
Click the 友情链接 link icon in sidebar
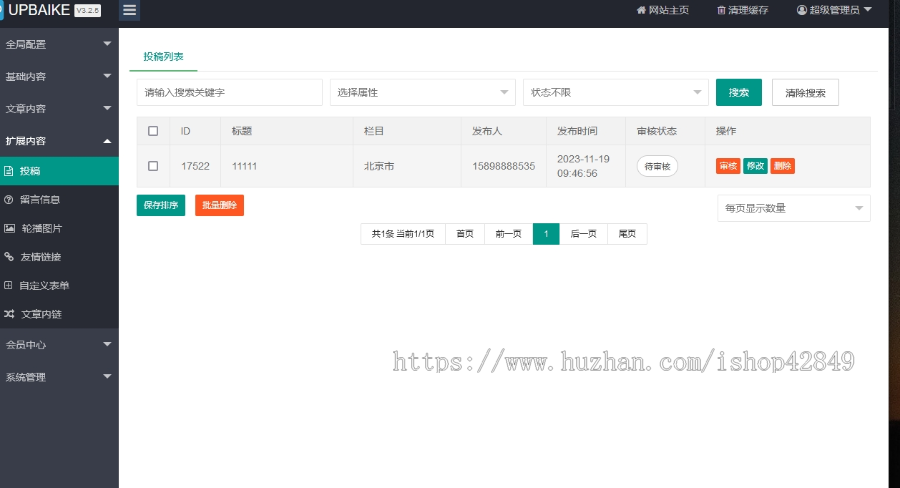(9, 257)
